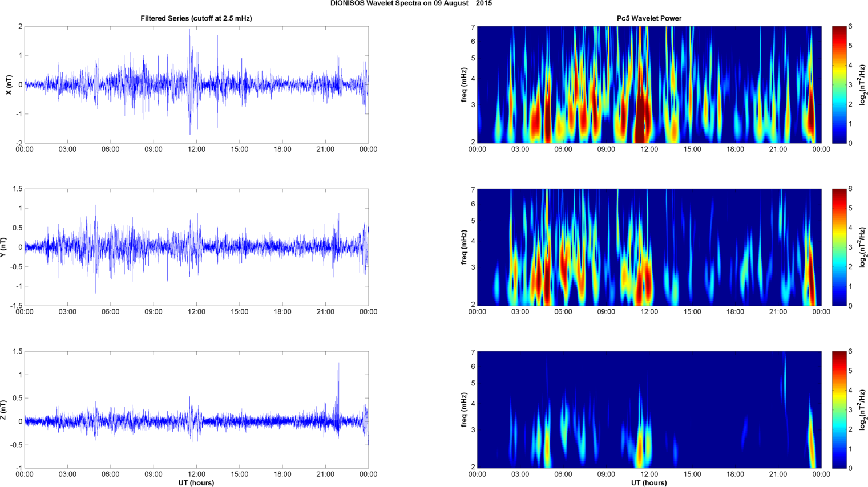Click "freq (mHz)" label of the bottom spectrogram
The height and width of the screenshot is (487, 868).
click(x=464, y=410)
